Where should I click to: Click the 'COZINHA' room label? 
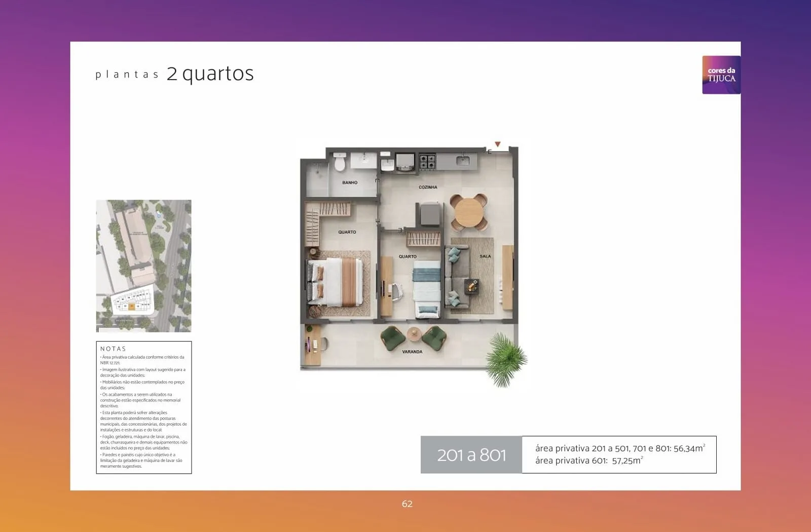[428, 187]
